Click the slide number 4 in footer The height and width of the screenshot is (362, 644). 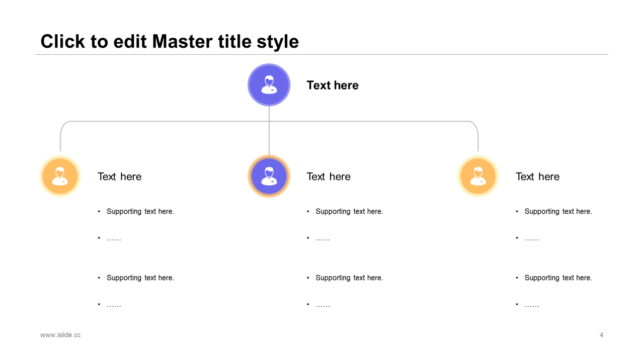(601, 335)
